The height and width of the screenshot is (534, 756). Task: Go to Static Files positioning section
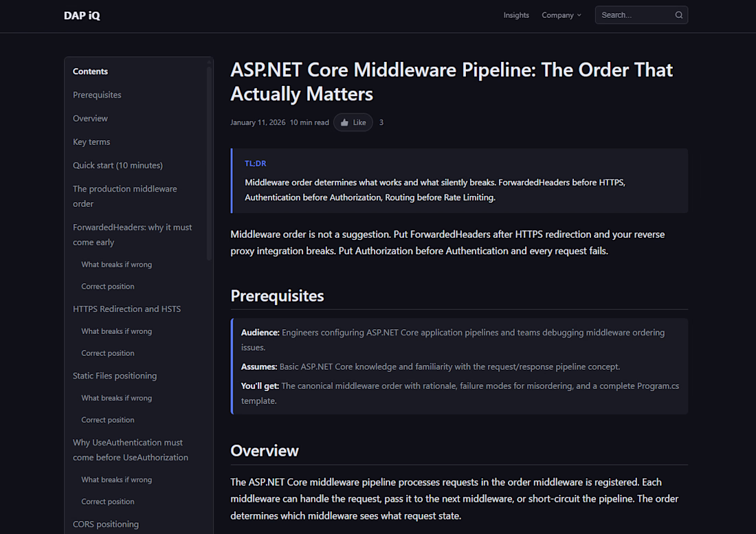(115, 375)
